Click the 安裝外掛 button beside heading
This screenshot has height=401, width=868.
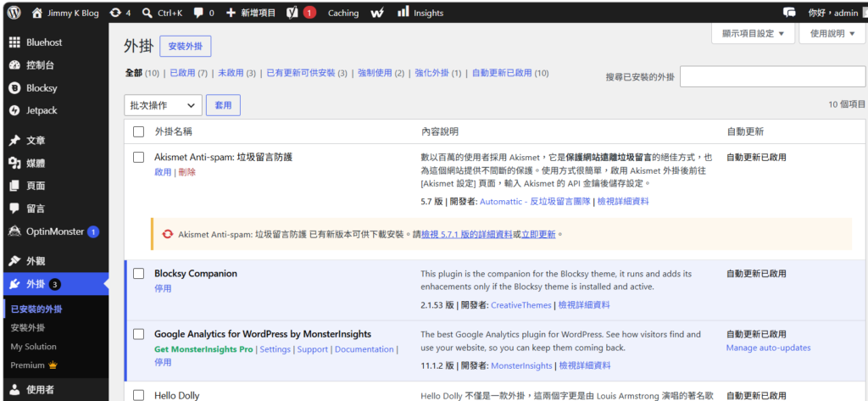[186, 47]
